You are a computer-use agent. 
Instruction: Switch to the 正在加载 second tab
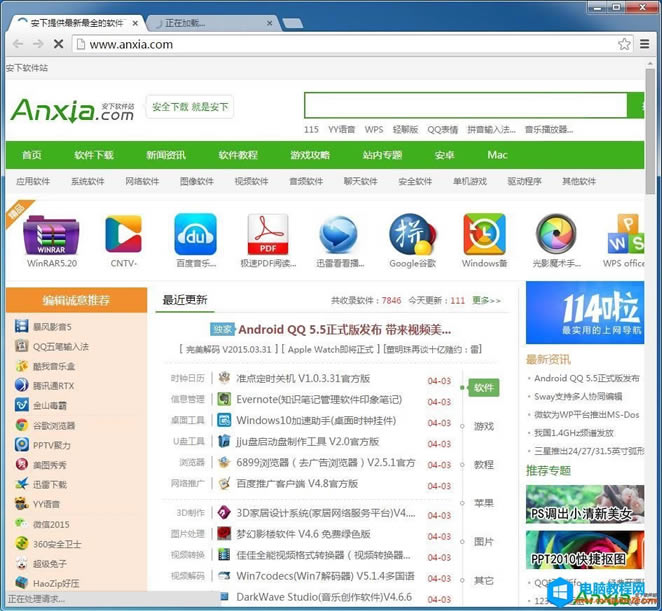211,23
